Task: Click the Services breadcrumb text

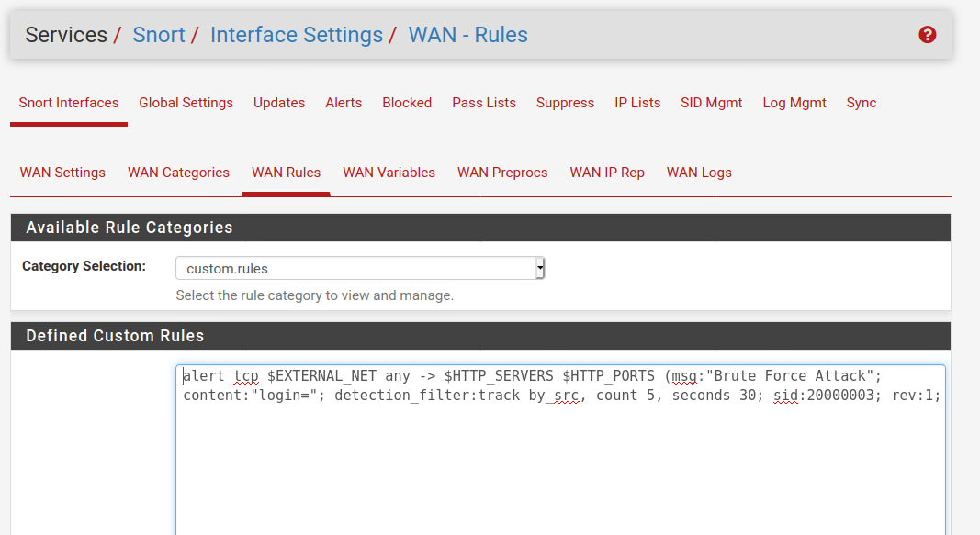Action: [65, 35]
